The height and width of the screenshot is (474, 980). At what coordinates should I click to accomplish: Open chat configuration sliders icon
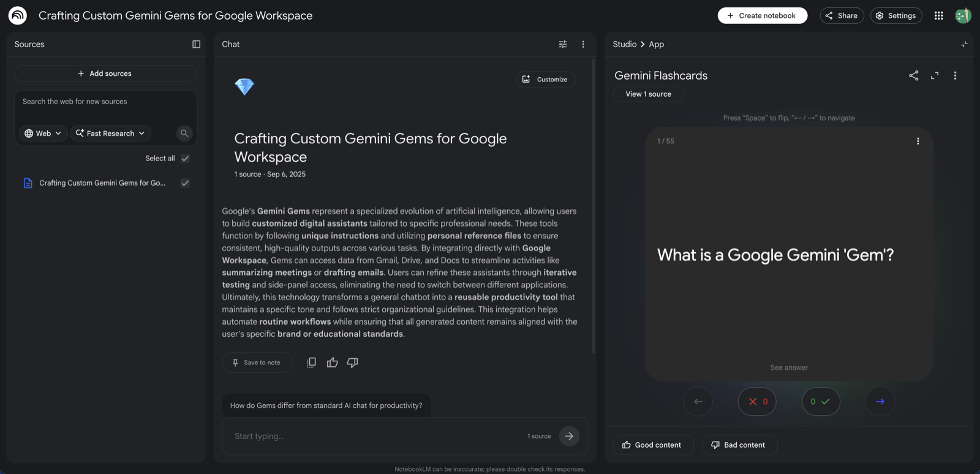point(562,44)
